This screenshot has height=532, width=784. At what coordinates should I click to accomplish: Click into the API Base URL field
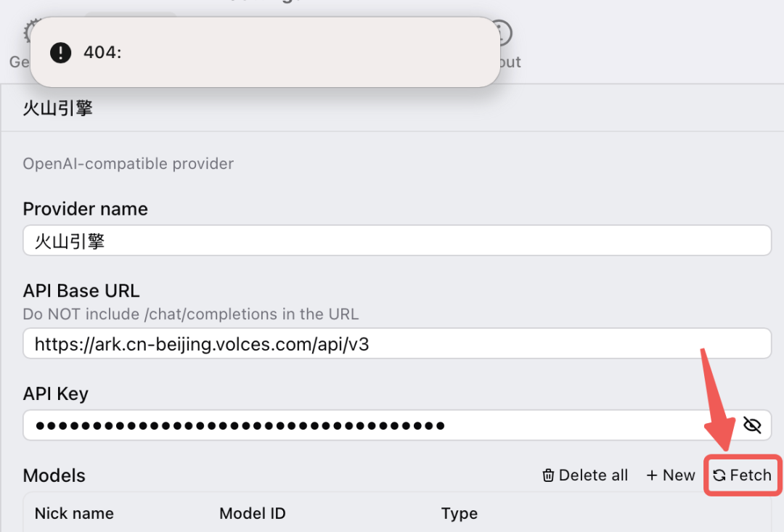pyautogui.click(x=396, y=343)
